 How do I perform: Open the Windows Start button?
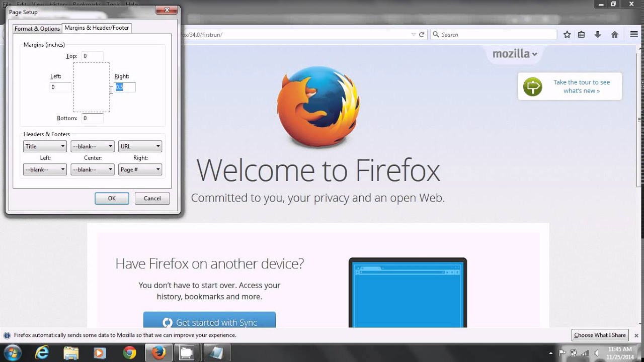coord(12,353)
